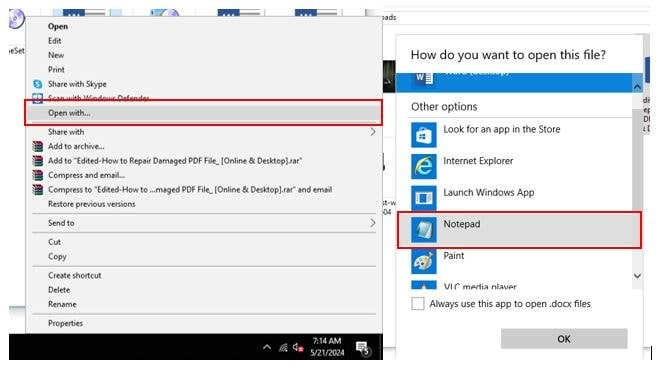Click the Windows Defender shield icon
Viewport: 662px width, 374px height.
tap(38, 98)
